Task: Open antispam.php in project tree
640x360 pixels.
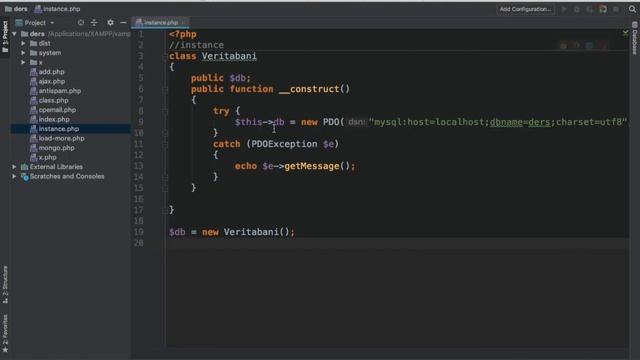Action: 60,91
